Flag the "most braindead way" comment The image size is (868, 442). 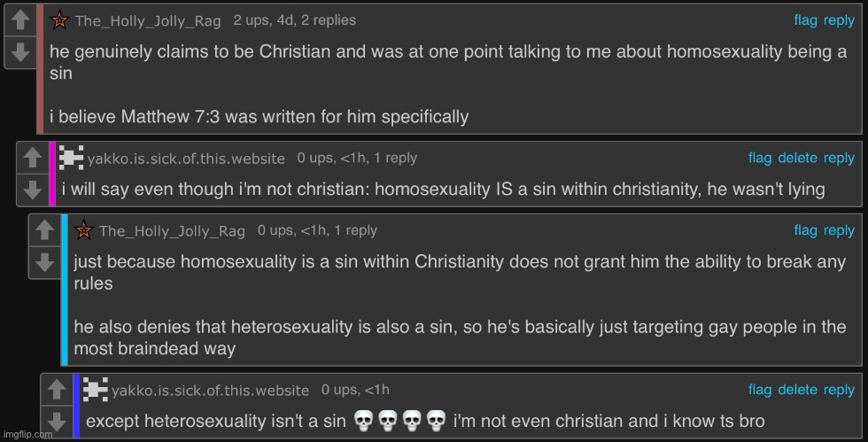pos(805,230)
